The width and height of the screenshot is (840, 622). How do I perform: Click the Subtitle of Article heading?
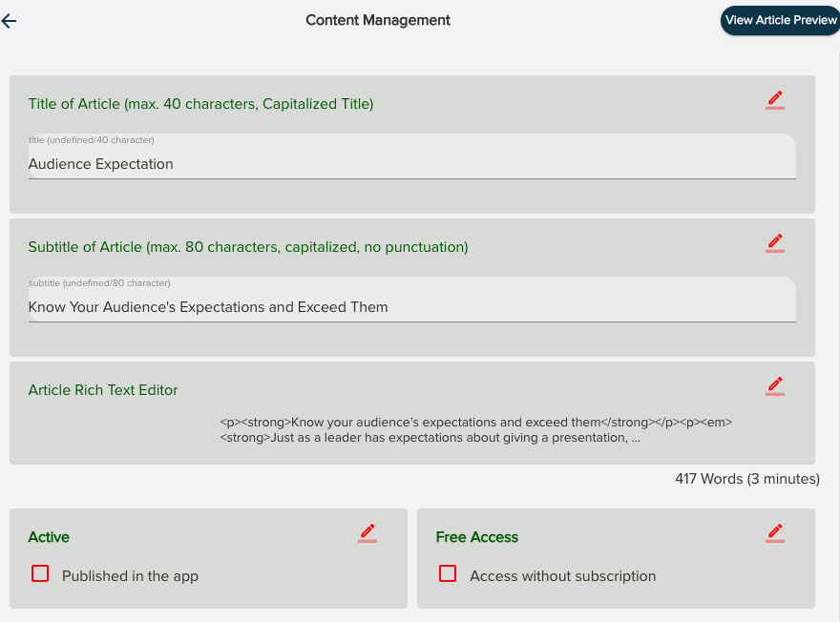click(248, 247)
